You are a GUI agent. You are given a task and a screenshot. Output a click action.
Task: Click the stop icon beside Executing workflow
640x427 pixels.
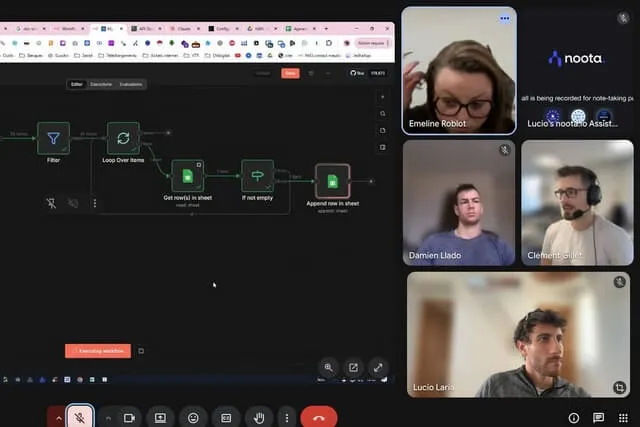141,351
